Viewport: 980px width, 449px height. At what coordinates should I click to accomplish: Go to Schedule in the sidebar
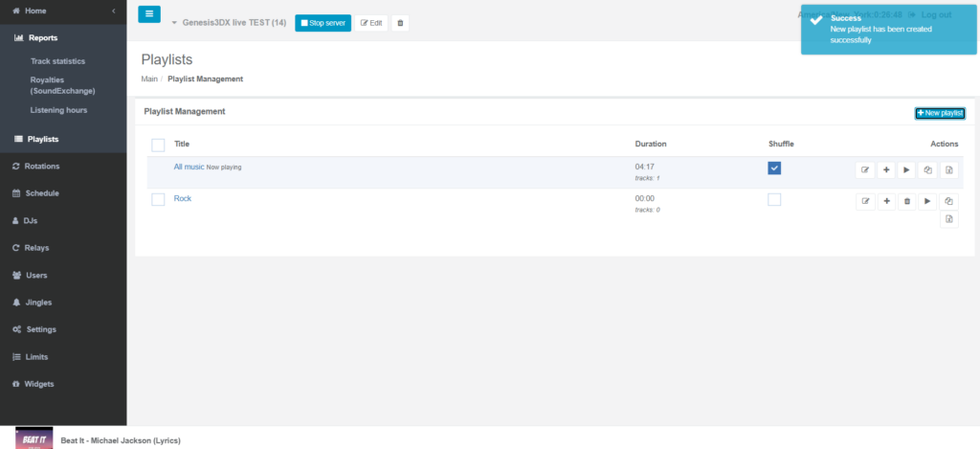(x=43, y=193)
